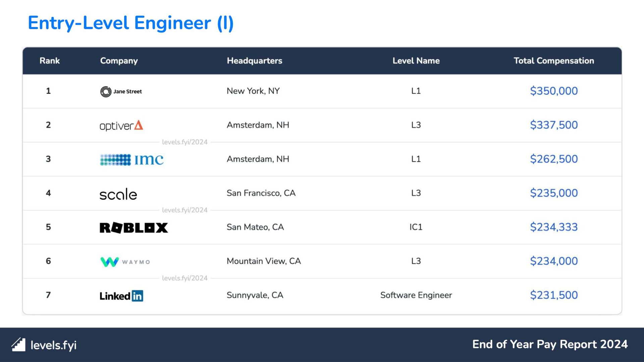Click the Software Engineer level name

[416, 295]
